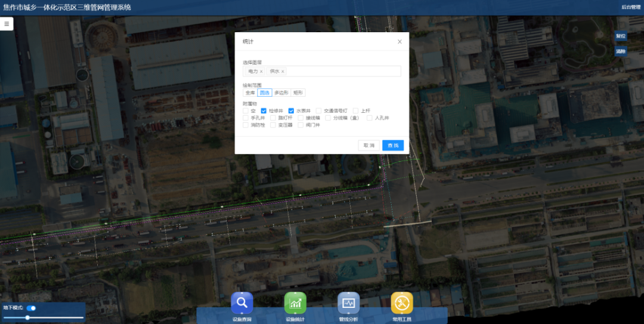Close the 统计 dialog with the X
The image size is (644, 324).
pyautogui.click(x=400, y=42)
